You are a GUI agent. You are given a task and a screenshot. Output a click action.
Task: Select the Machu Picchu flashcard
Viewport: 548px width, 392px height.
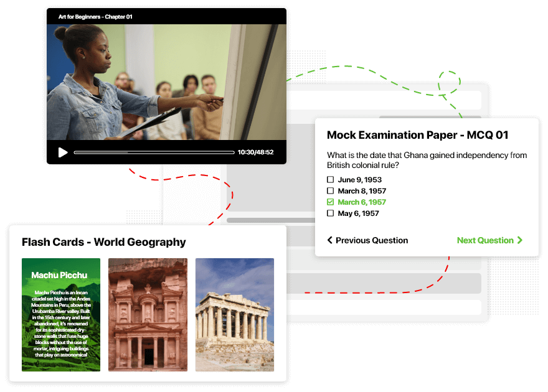pos(60,314)
